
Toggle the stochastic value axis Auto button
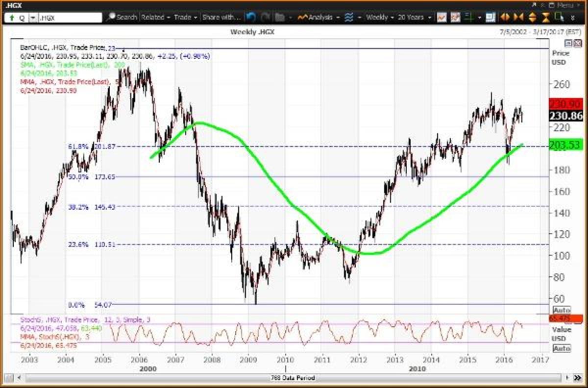561,348
